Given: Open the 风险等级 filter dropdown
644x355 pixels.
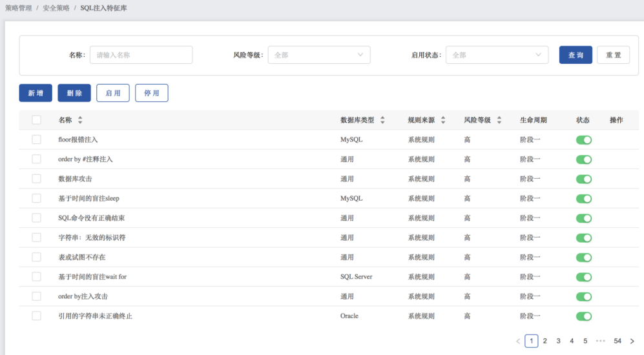Looking at the screenshot, I should pyautogui.click(x=319, y=55).
